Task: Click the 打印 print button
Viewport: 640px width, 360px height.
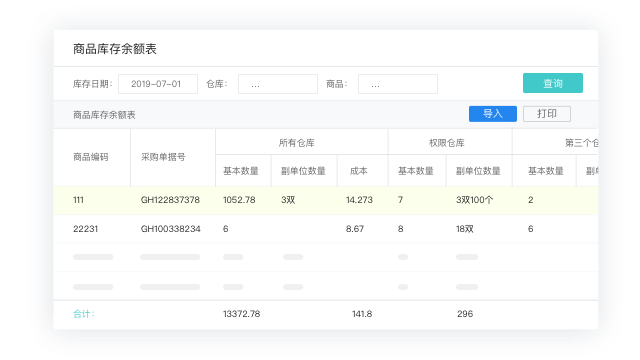Action: 547,114
